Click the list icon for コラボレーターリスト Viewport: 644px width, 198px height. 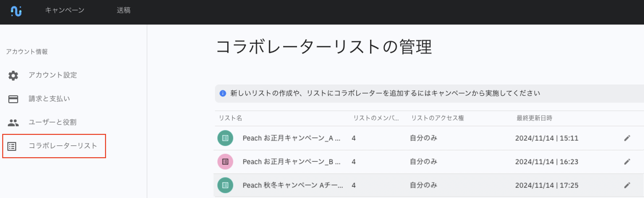pyautogui.click(x=12, y=146)
